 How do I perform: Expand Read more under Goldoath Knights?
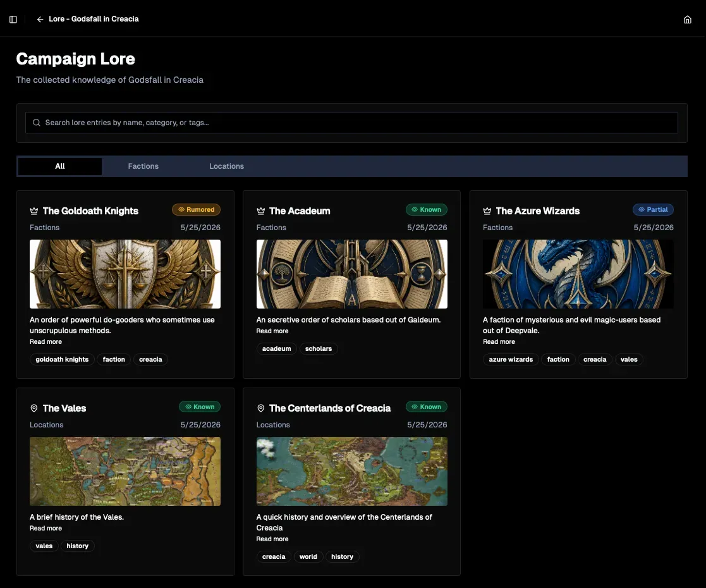click(46, 341)
